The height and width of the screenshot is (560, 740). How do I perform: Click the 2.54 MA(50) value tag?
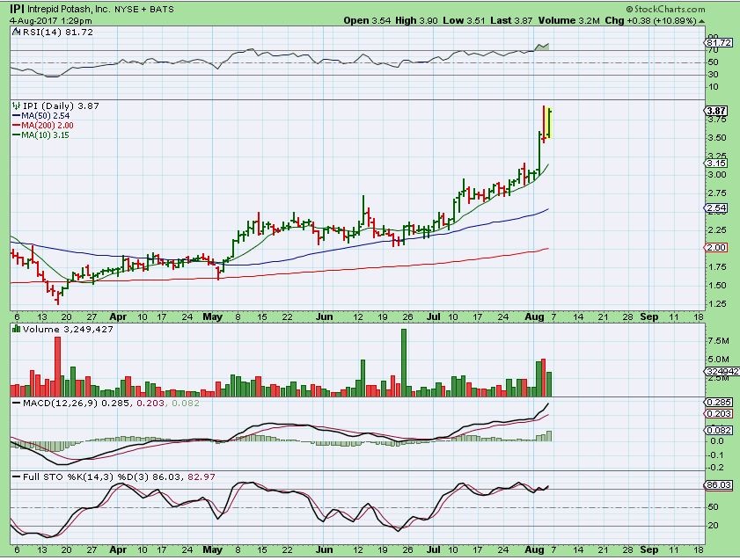715,208
